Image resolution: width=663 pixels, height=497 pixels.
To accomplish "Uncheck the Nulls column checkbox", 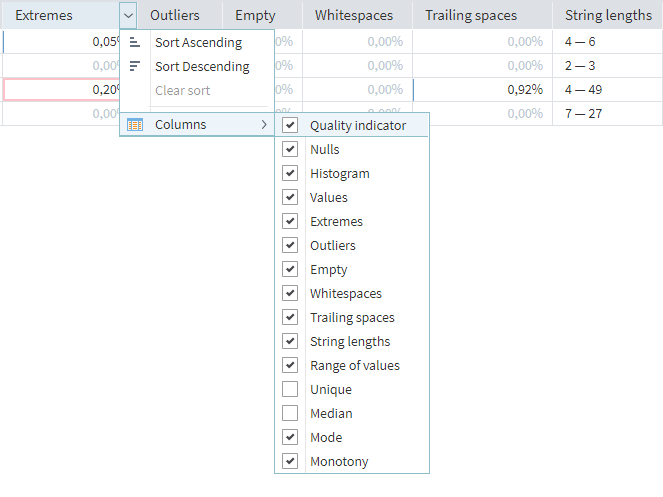I will coord(290,149).
